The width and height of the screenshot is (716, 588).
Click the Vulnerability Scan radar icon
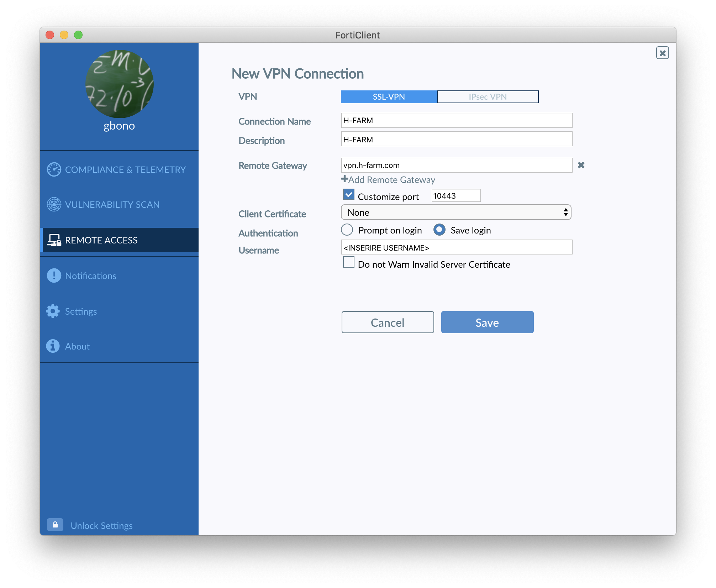pos(54,204)
